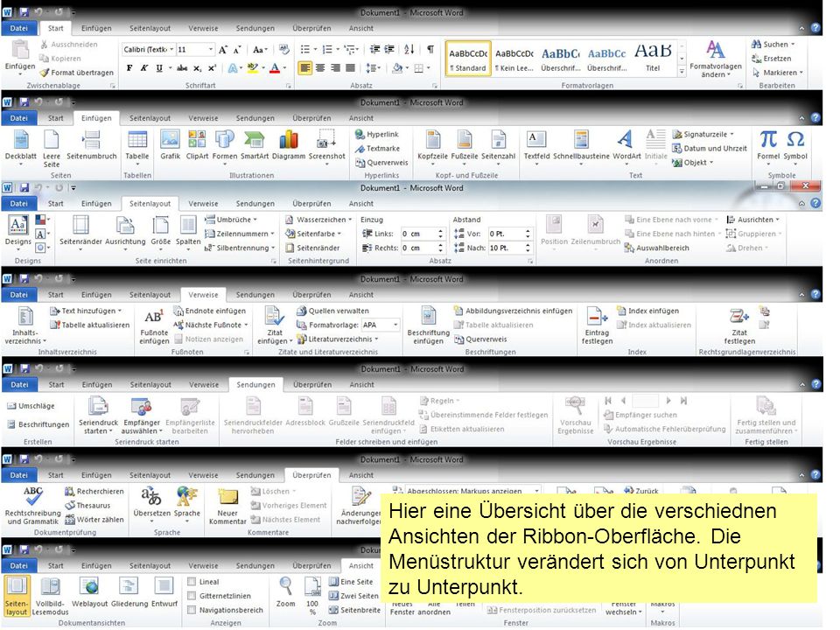Check the Navigationsbereich checkbox
840x630 pixels.
(192, 610)
